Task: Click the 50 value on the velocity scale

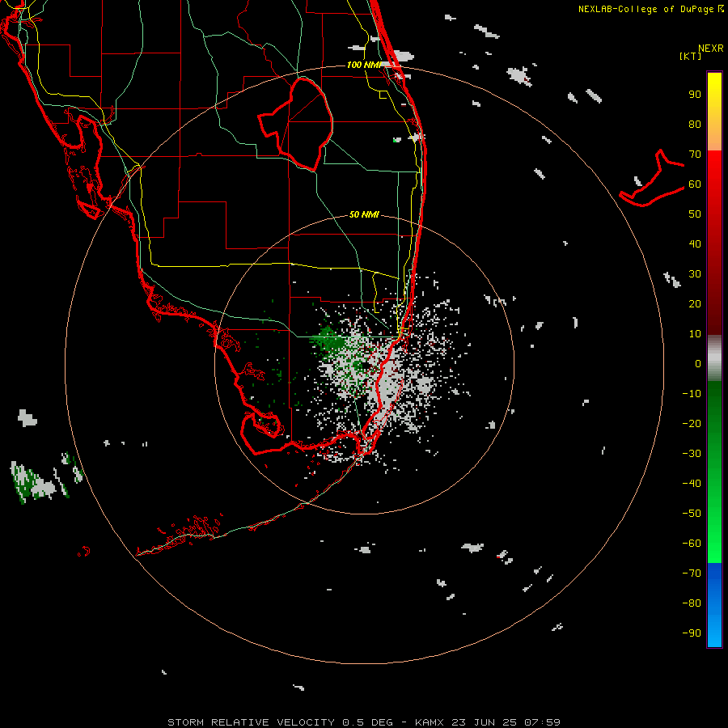Action: (x=695, y=214)
